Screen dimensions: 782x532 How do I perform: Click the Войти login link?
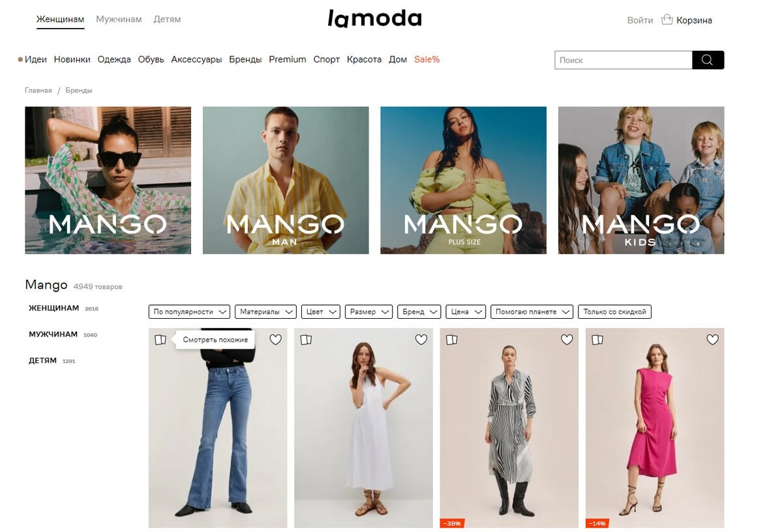pyautogui.click(x=640, y=20)
